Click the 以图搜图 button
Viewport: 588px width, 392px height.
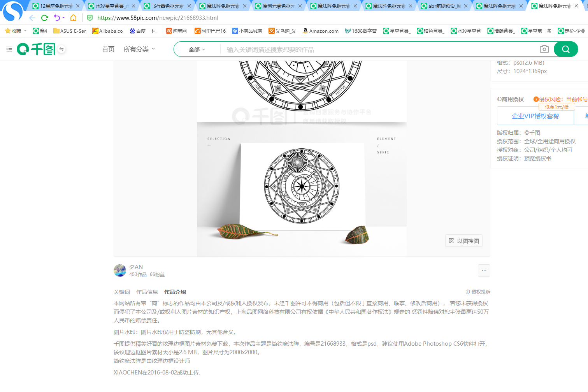tap(464, 241)
